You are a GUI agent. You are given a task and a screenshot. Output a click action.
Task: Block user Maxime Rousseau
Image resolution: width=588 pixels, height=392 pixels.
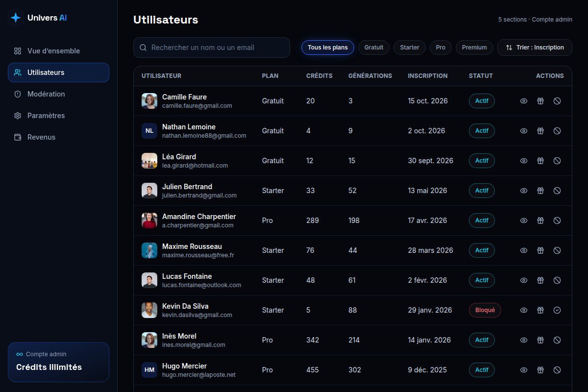tap(557, 250)
